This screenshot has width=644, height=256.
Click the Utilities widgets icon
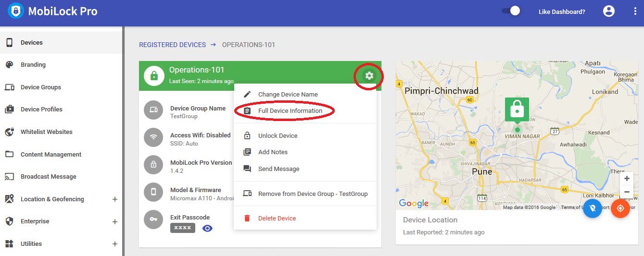pos(9,244)
